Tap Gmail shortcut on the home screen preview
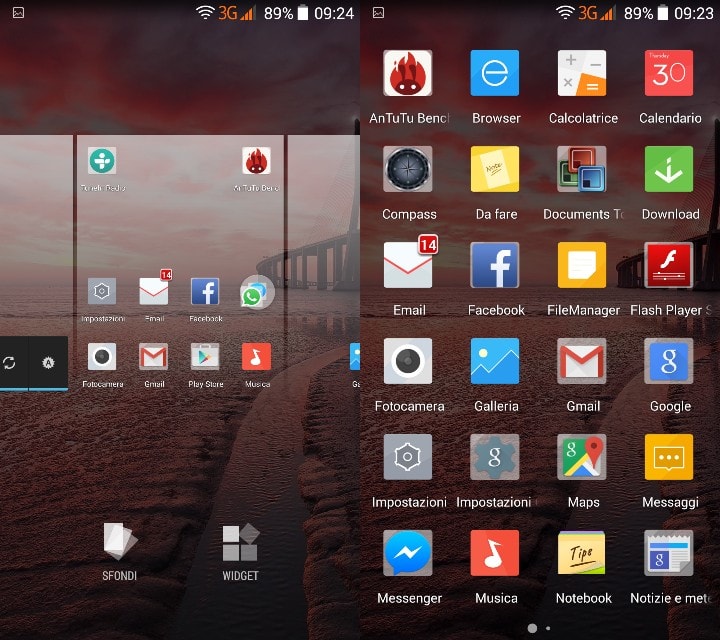The height and width of the screenshot is (640, 720). [x=154, y=356]
